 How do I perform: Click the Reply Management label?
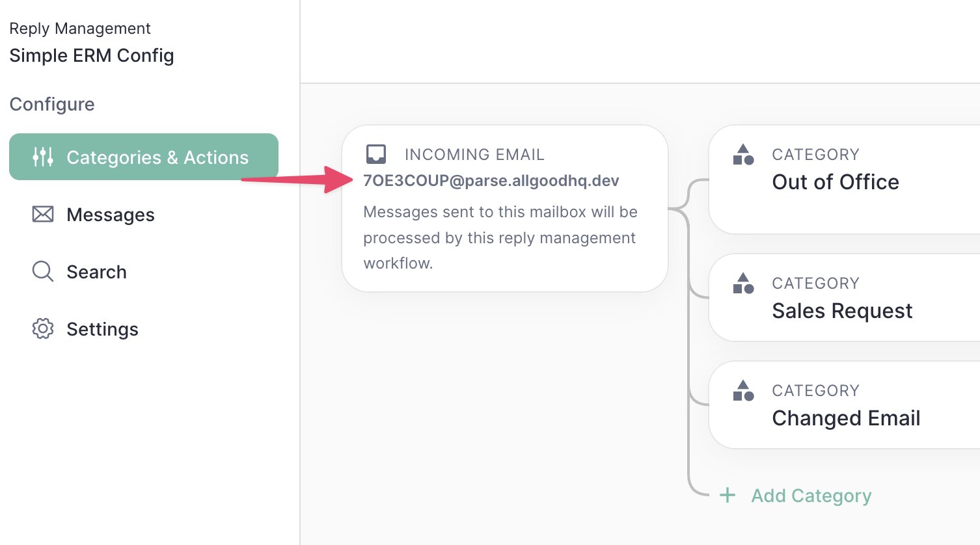[x=80, y=29]
